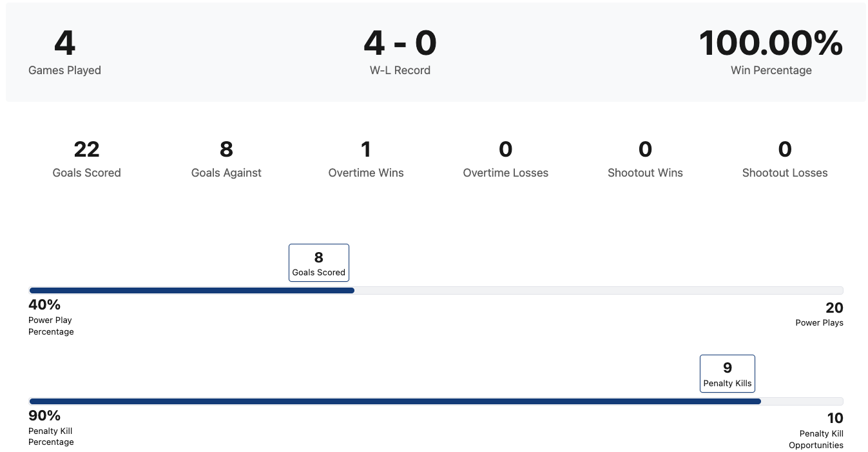The width and height of the screenshot is (868, 452).
Task: Click the Overtime Losses stat
Action: click(x=505, y=159)
